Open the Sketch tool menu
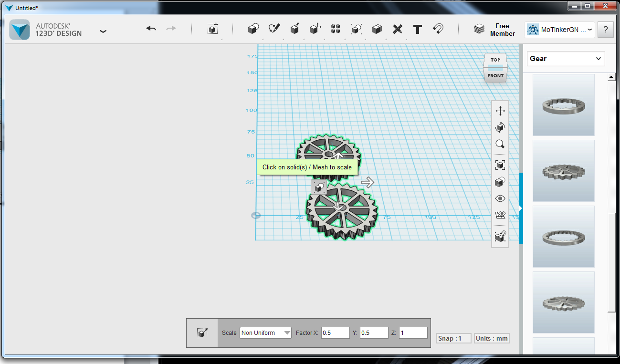Screen dimensions: 620x364 click(274, 29)
